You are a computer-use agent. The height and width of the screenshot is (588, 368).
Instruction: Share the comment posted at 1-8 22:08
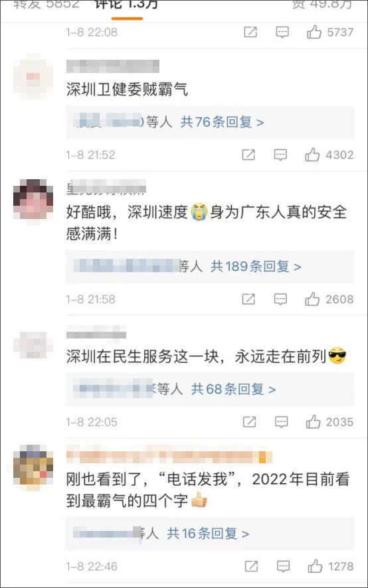(250, 33)
